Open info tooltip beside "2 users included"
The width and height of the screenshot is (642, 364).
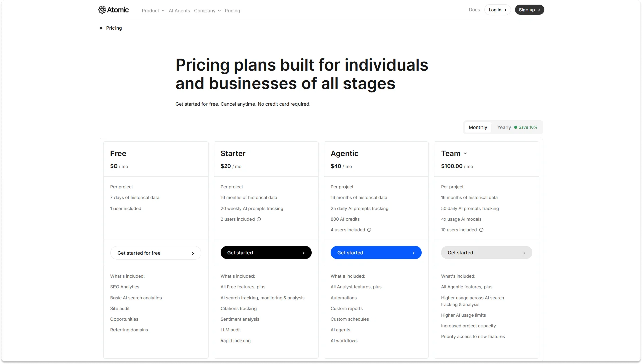point(259,219)
